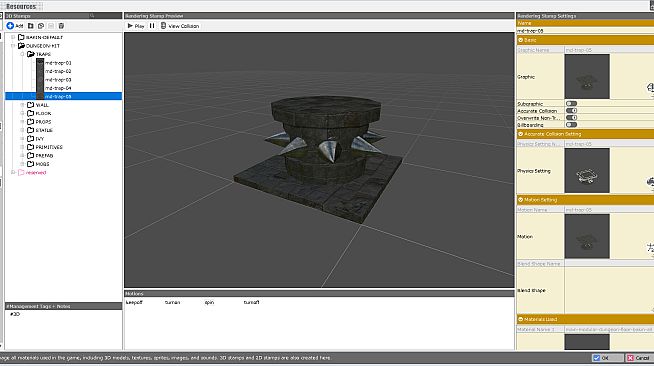Select the keepoff motion
This screenshot has height=366, width=654.
(x=134, y=302)
